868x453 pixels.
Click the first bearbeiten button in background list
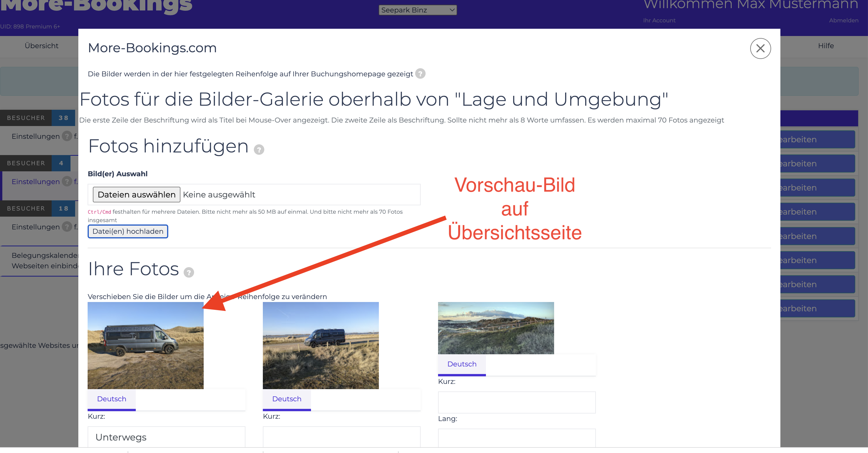[x=818, y=139]
